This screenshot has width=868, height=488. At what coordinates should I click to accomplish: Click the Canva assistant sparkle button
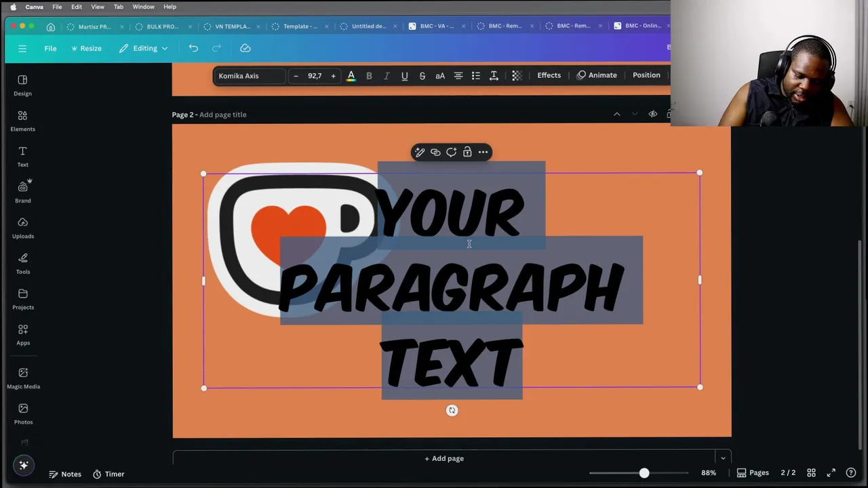23,465
